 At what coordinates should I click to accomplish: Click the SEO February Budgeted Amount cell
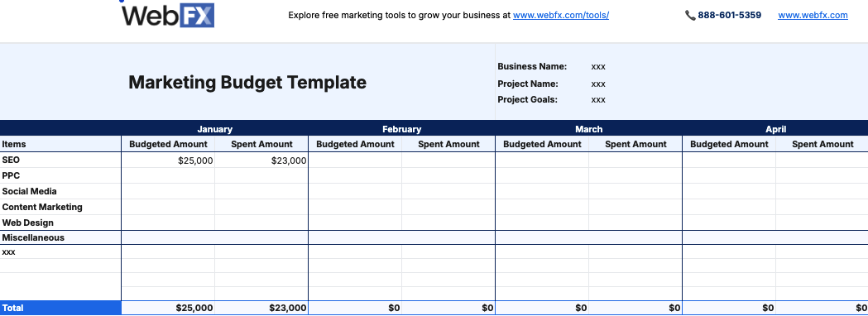coord(356,160)
